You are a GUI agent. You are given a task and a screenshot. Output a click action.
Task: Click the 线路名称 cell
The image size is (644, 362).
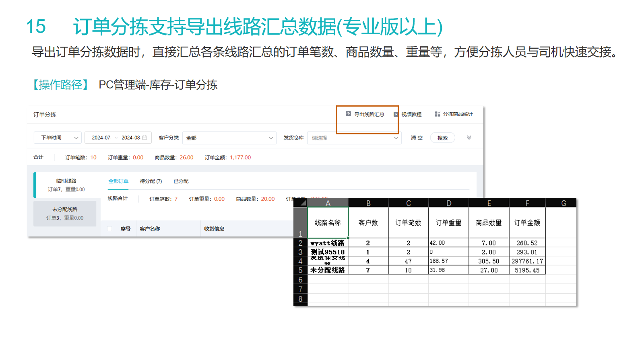tap(328, 222)
